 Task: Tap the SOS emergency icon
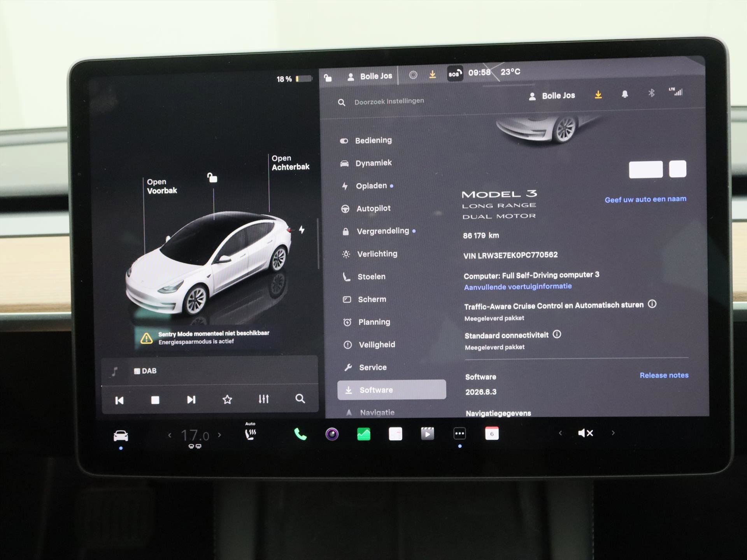pyautogui.click(x=455, y=73)
